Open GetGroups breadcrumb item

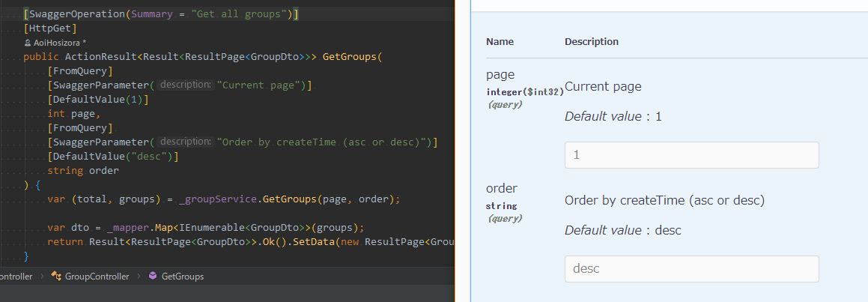click(x=182, y=276)
